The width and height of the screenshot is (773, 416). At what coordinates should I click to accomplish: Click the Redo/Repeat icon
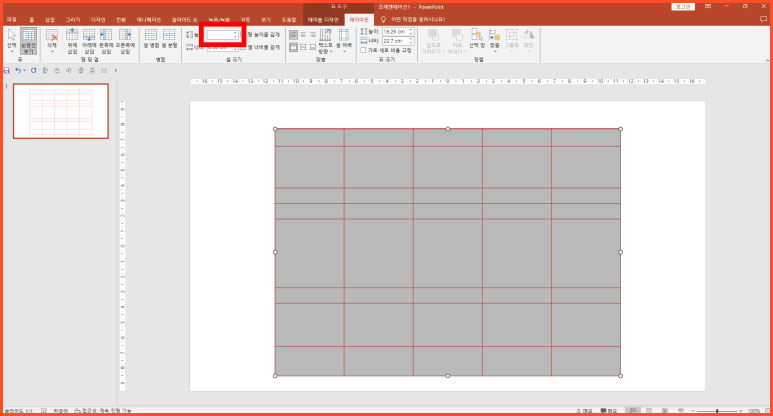click(x=34, y=70)
